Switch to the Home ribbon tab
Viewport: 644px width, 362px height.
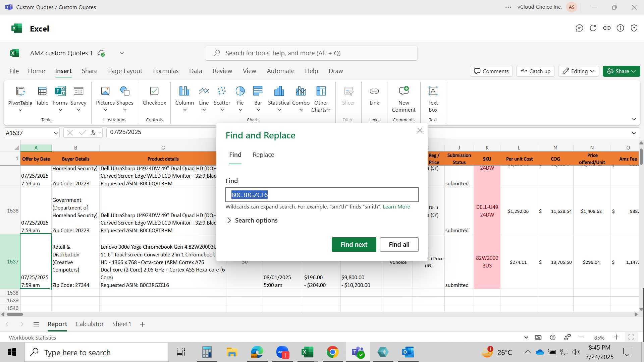36,71
